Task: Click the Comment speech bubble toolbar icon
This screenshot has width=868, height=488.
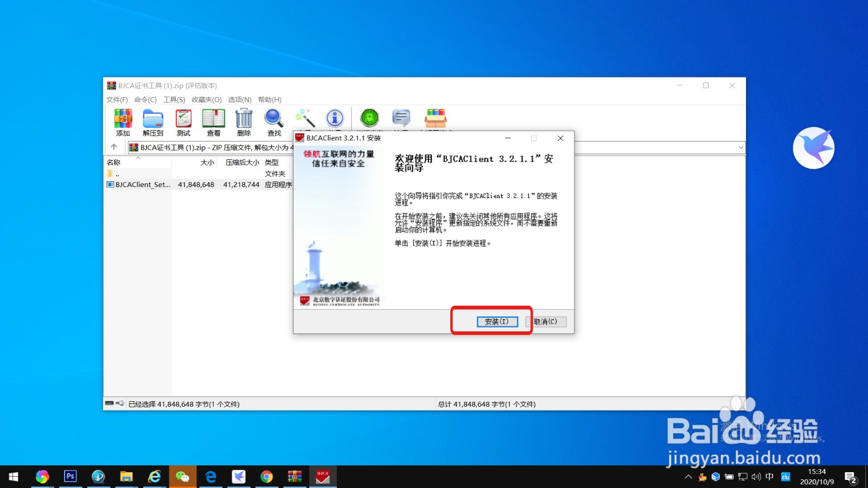Action: click(401, 118)
